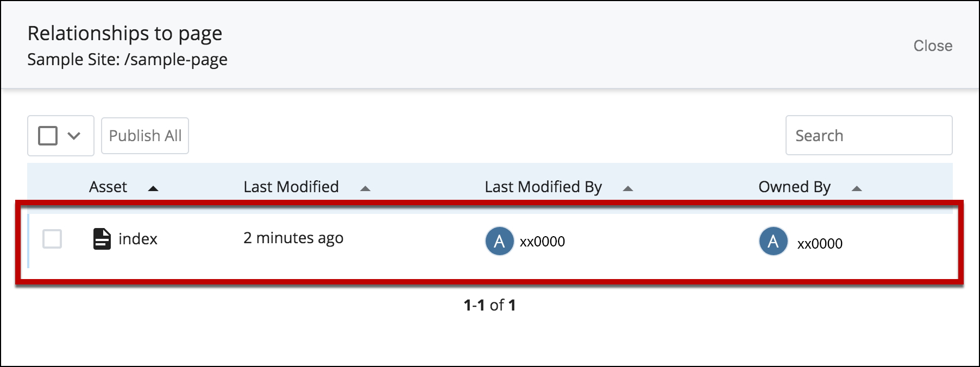Sort by Asset column header
The height and width of the screenshot is (367, 980).
point(108,187)
